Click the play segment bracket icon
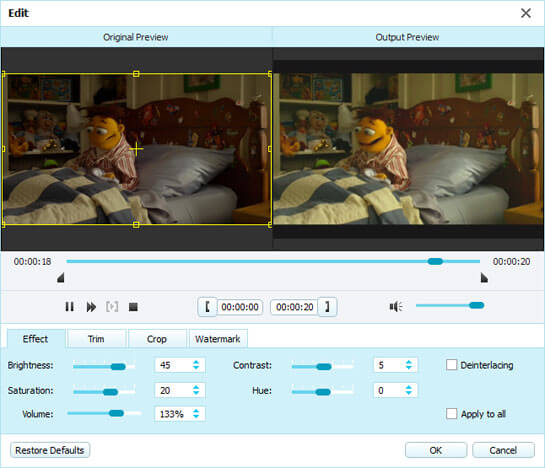The width and height of the screenshot is (545, 468). [112, 307]
